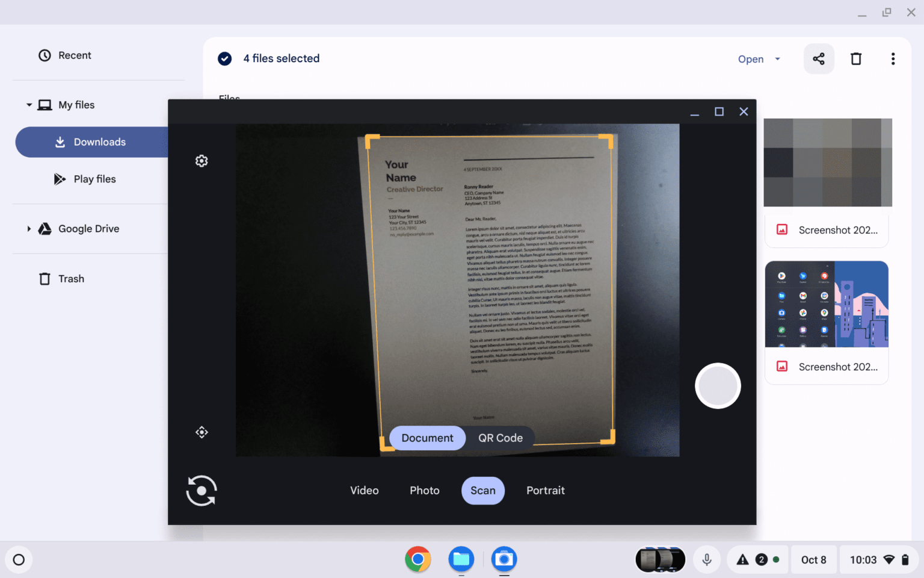The image size is (924, 578).
Task: Capture the document with the shutter button
Action: [x=718, y=386]
